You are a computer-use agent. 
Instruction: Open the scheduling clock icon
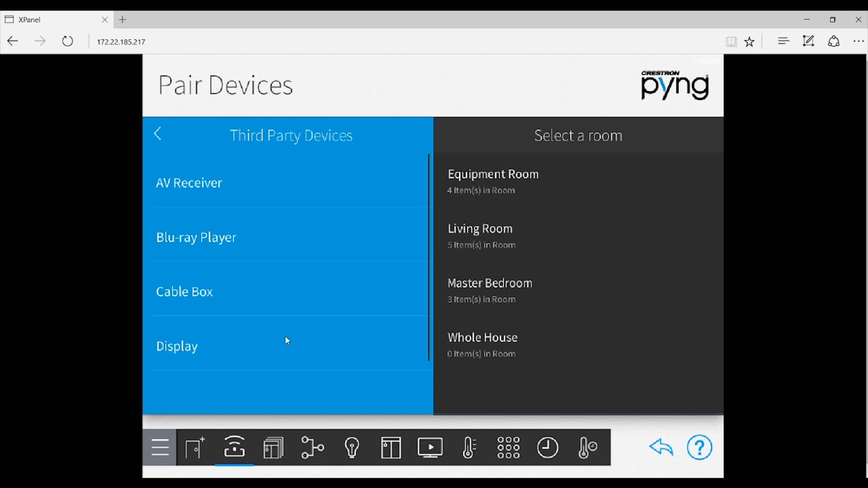point(548,447)
